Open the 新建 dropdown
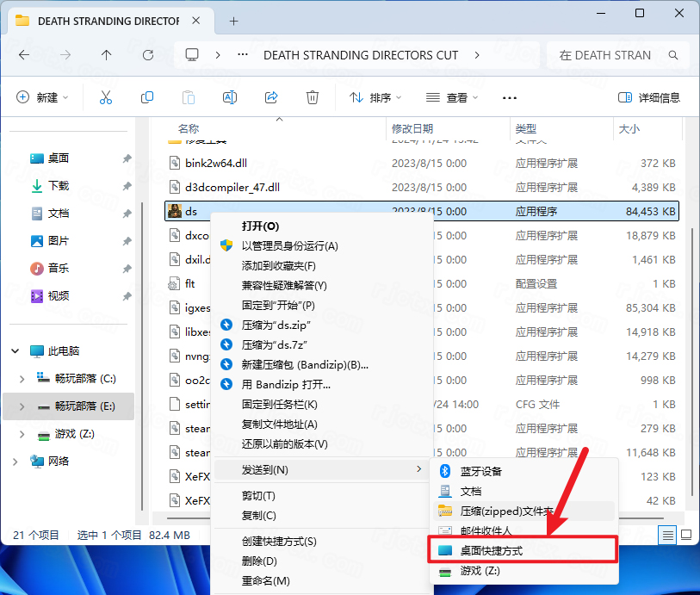The height and width of the screenshot is (595, 700). 42,97
